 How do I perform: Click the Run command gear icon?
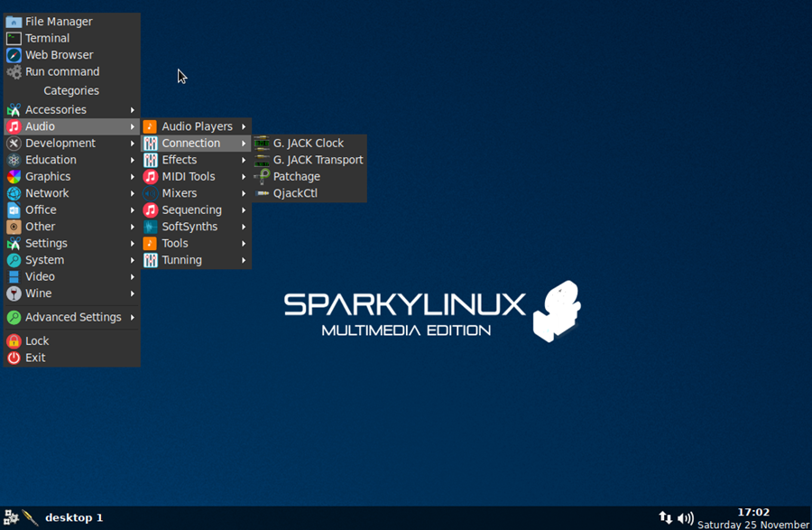(14, 72)
